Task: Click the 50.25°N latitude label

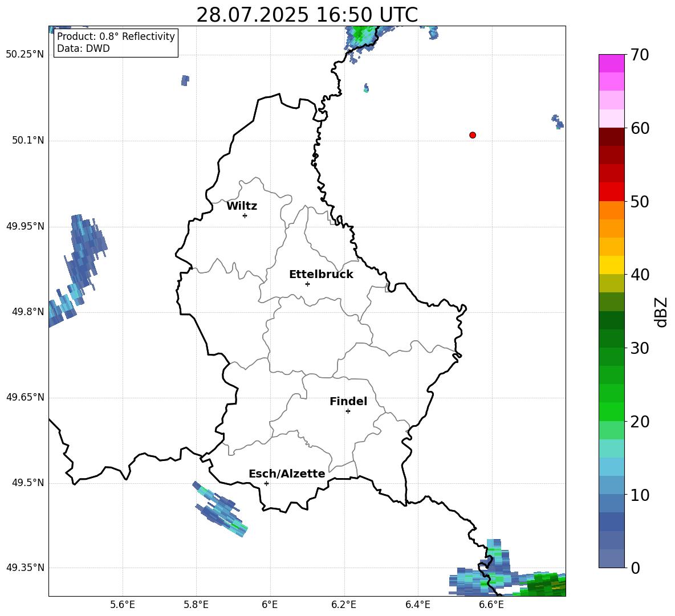Action: pos(25,55)
